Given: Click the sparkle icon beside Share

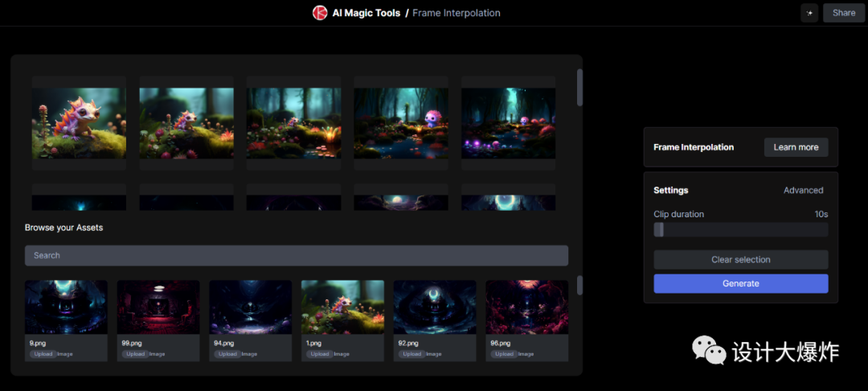Looking at the screenshot, I should (809, 13).
